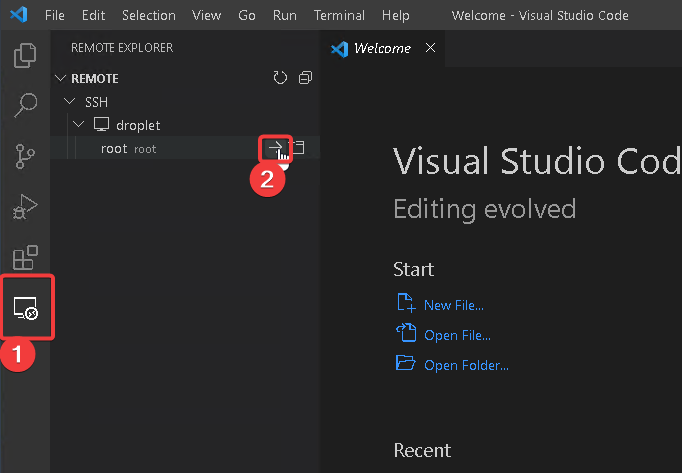The image size is (682, 473).
Task: Collapse the droplet host node
Action: [x=79, y=124]
